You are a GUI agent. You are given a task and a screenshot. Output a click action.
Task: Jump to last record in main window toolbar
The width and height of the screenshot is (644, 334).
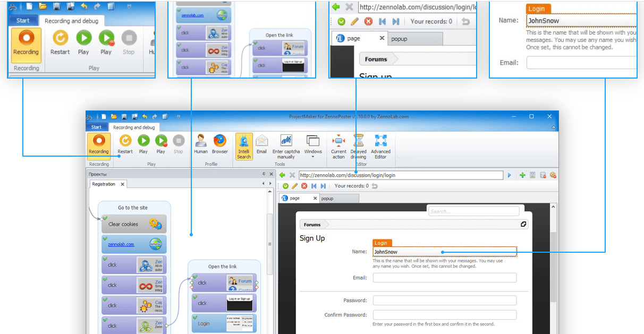(x=323, y=186)
